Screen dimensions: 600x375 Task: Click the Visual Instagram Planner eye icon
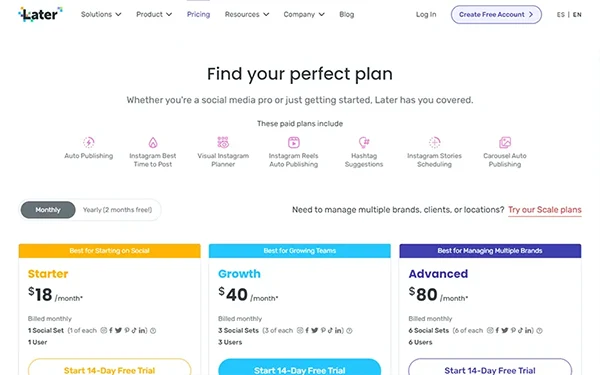(223, 142)
